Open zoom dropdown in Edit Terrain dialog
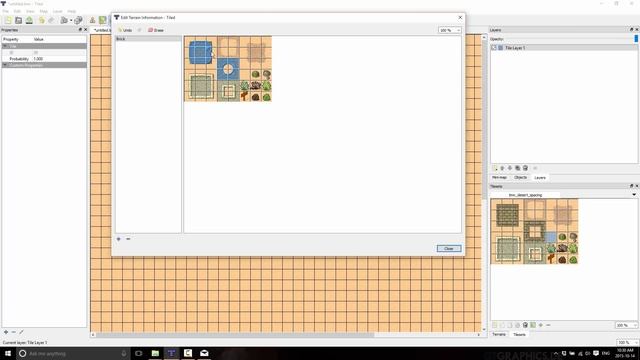The height and width of the screenshot is (360, 640). pos(449,30)
